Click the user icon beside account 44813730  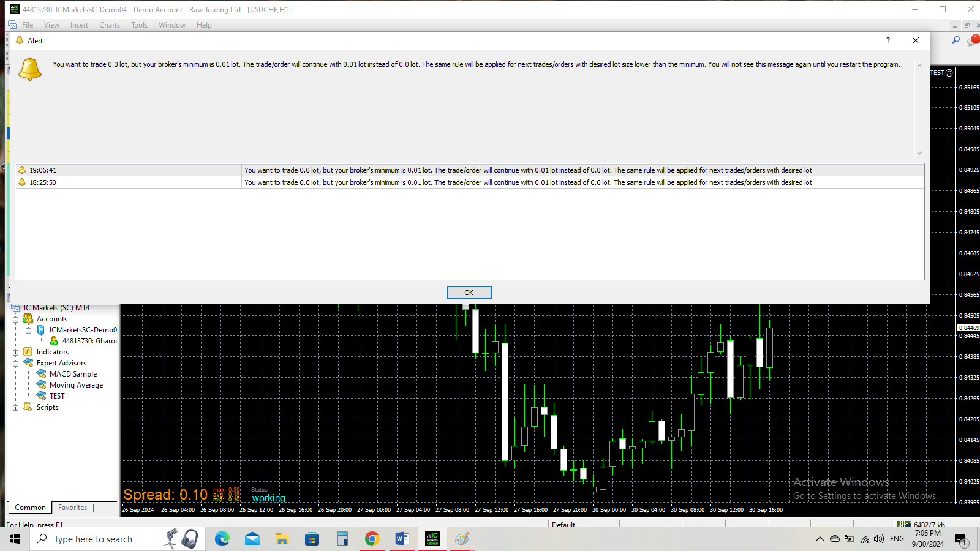pos(54,341)
